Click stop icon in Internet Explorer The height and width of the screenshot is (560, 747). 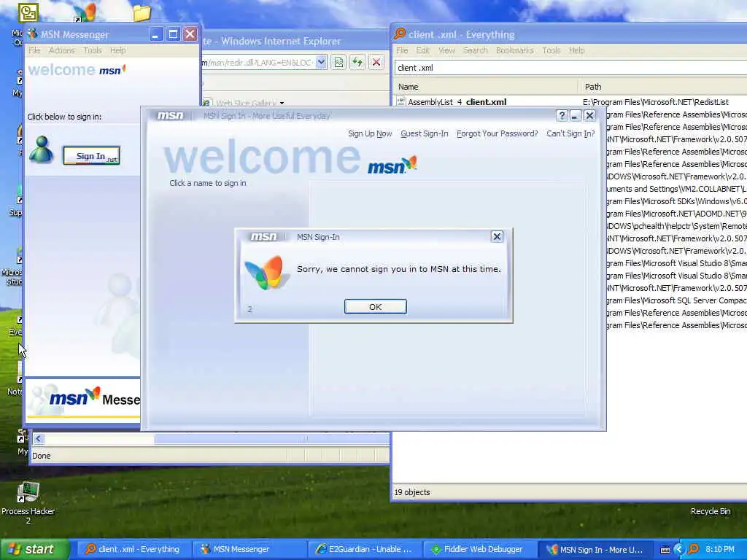[376, 63]
